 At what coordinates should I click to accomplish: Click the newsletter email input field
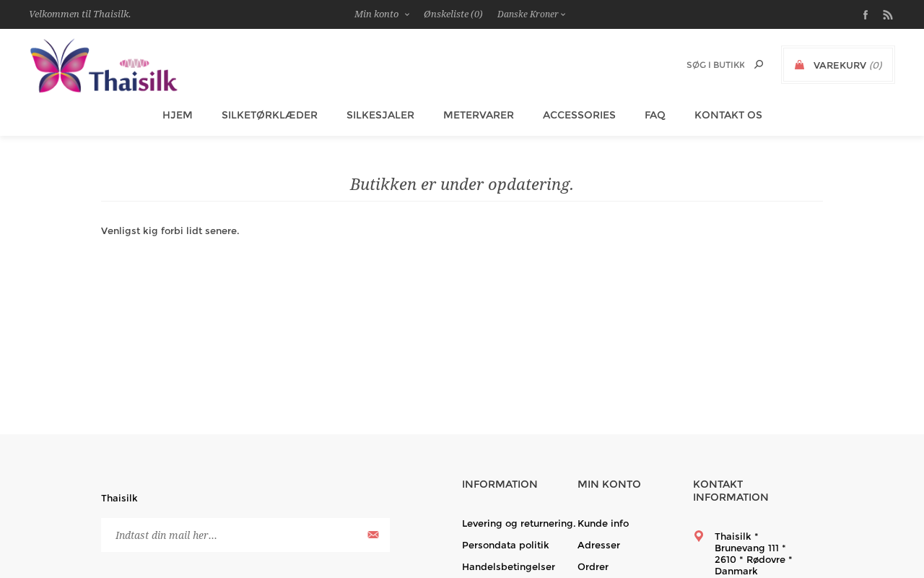pos(231,535)
